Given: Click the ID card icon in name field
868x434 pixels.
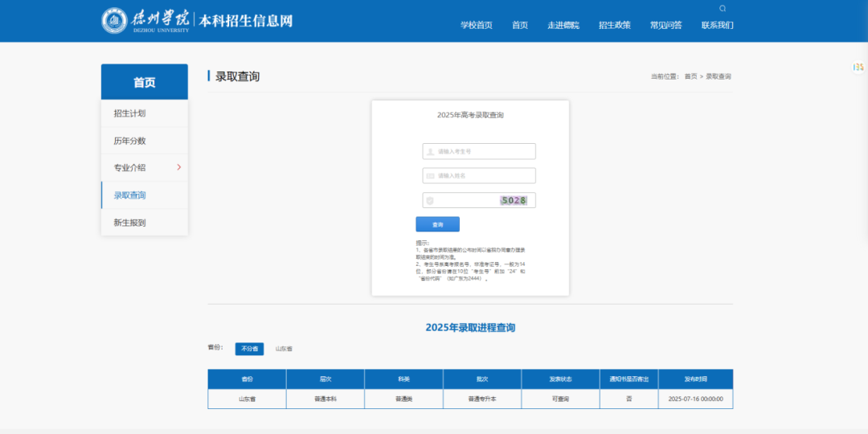Looking at the screenshot, I should click(x=430, y=175).
